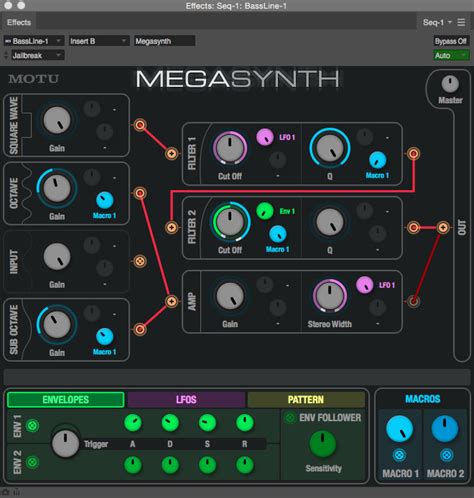This screenshot has height=498, width=474.
Task: Click the large Macro 2 knob
Action: (x=445, y=429)
